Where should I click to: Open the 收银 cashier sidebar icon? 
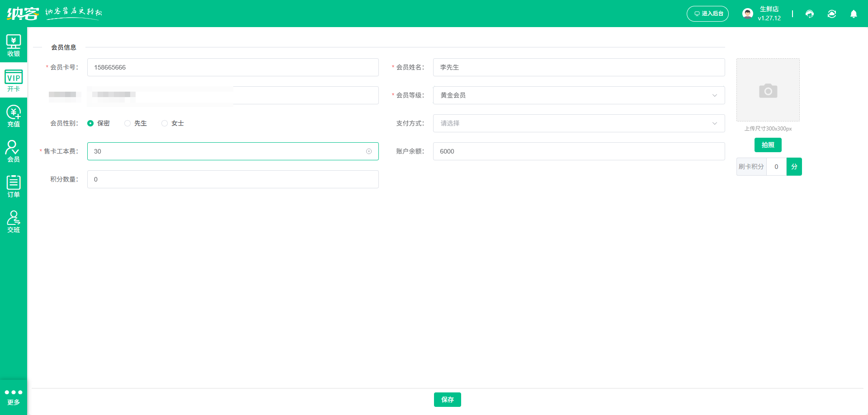pyautogui.click(x=14, y=46)
